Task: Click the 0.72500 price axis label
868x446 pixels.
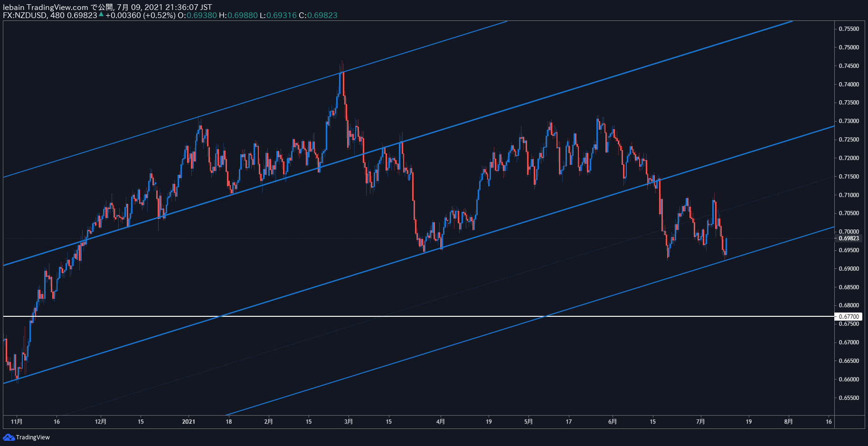Action: click(849, 140)
